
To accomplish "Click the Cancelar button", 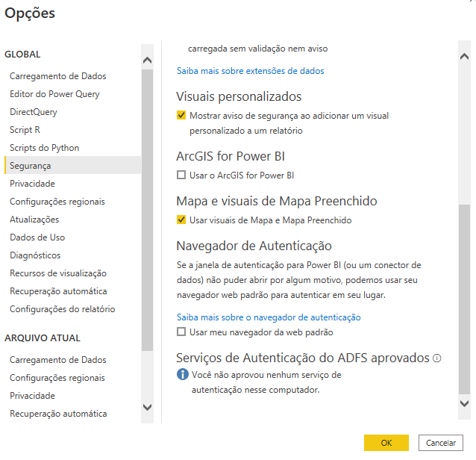I will 441,443.
